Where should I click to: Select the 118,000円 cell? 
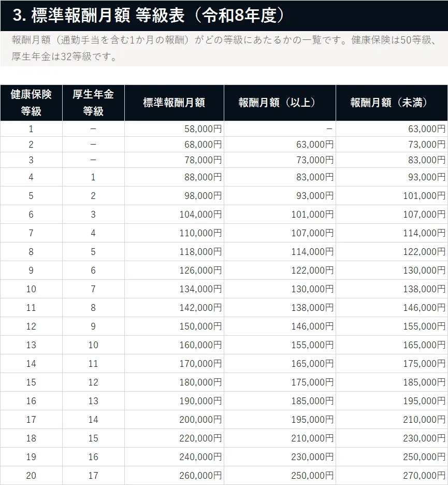pyautogui.click(x=174, y=251)
